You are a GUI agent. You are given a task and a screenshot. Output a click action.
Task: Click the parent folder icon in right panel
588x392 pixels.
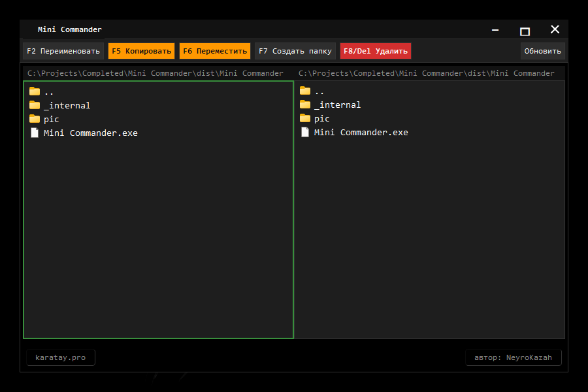point(305,91)
